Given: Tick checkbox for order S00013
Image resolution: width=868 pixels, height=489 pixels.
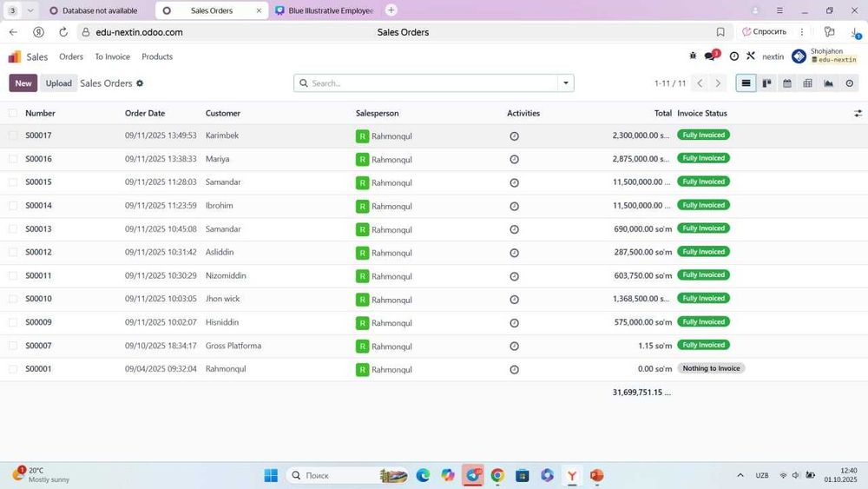Looking at the screenshot, I should click(x=13, y=228).
